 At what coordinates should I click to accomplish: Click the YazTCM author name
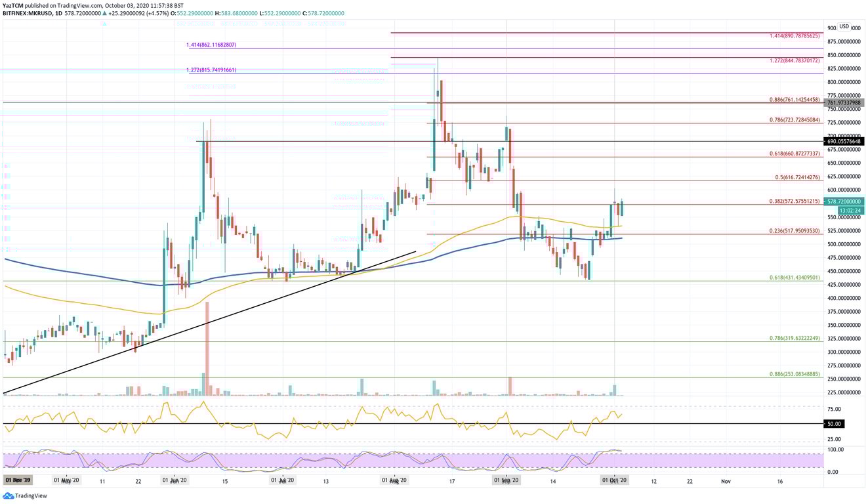pyautogui.click(x=12, y=5)
